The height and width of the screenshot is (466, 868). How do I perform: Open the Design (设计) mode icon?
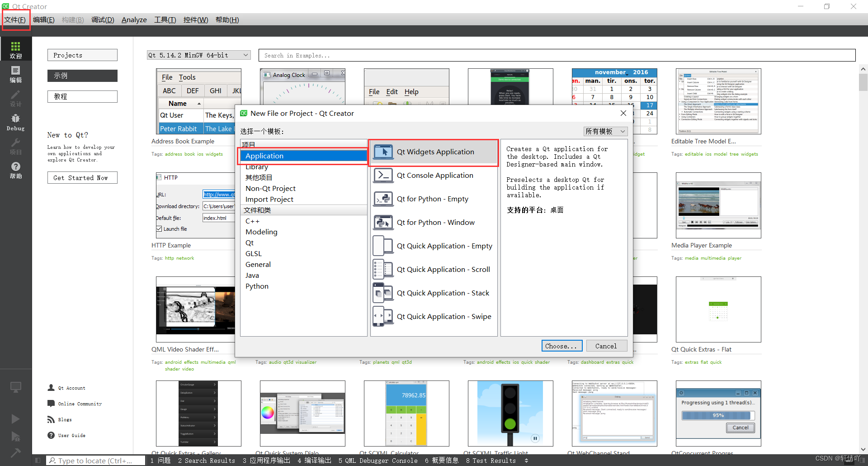click(x=15, y=98)
